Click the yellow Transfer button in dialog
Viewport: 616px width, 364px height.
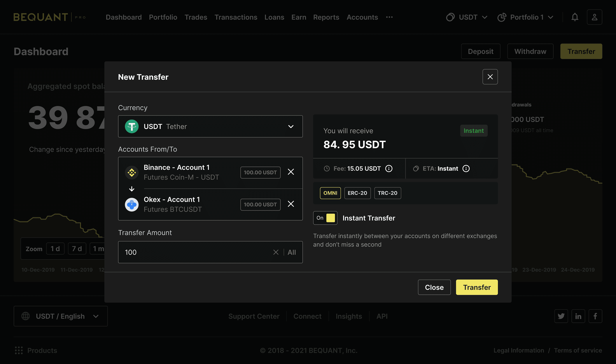click(x=477, y=287)
